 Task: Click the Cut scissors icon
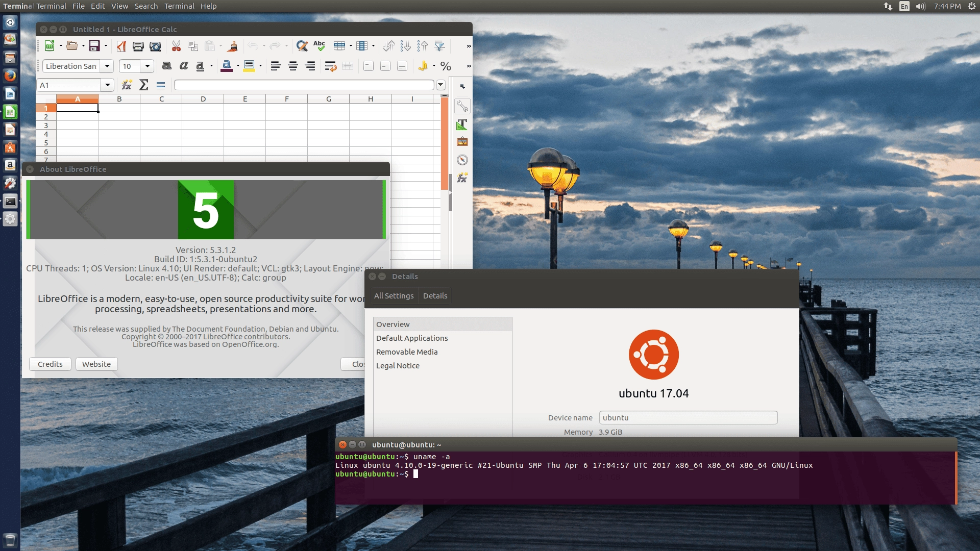176,46
